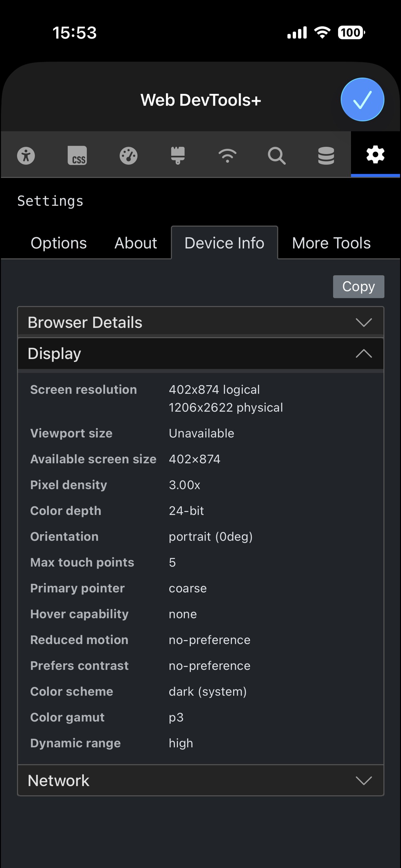Viewport: 401px width, 868px height.
Task: Open the WiFi network tool
Action: coord(227,155)
